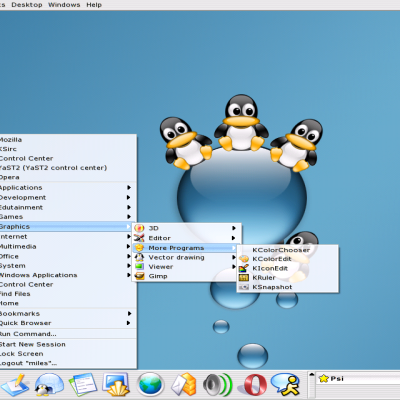Open the Desktop menu in menu bar

pyautogui.click(x=27, y=5)
